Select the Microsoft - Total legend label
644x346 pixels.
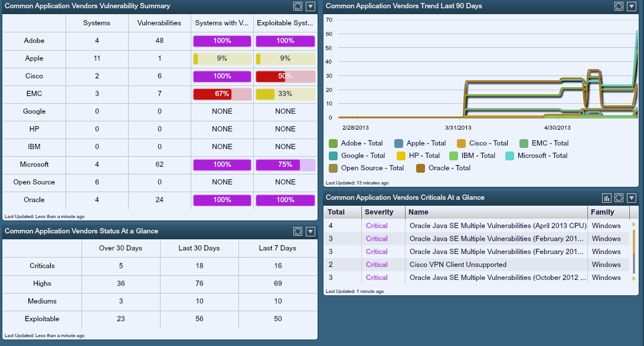click(542, 156)
